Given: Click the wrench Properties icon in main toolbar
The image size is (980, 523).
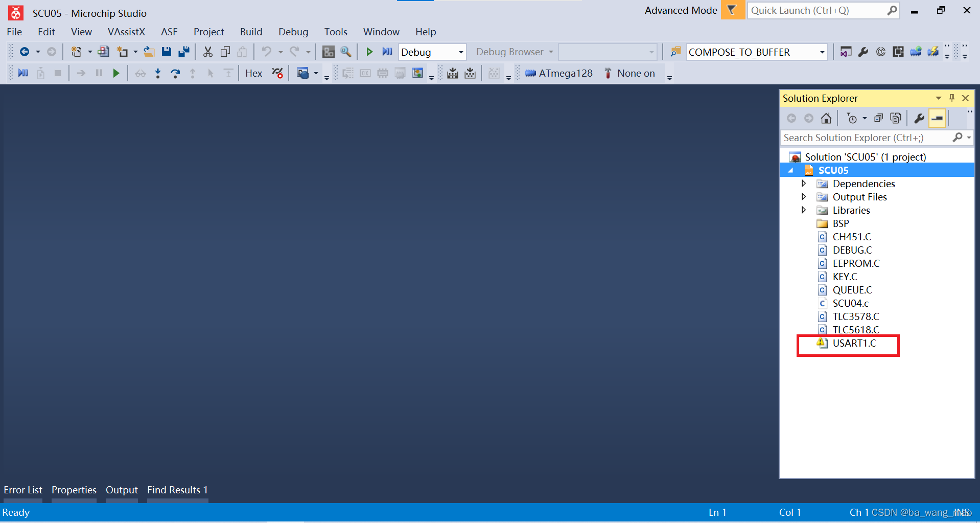Looking at the screenshot, I should tap(864, 52).
